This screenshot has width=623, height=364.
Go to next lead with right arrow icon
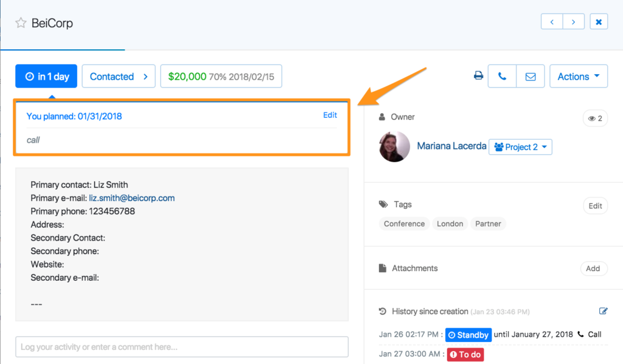click(574, 21)
